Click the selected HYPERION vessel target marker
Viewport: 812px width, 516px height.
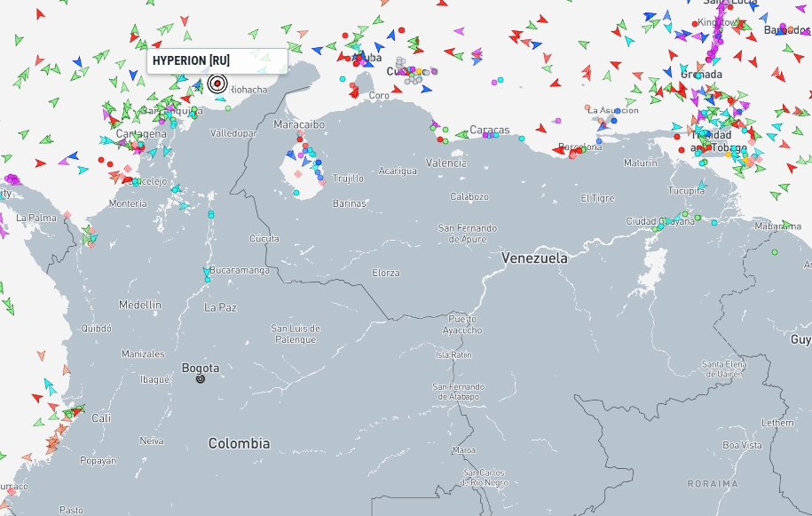(x=217, y=83)
